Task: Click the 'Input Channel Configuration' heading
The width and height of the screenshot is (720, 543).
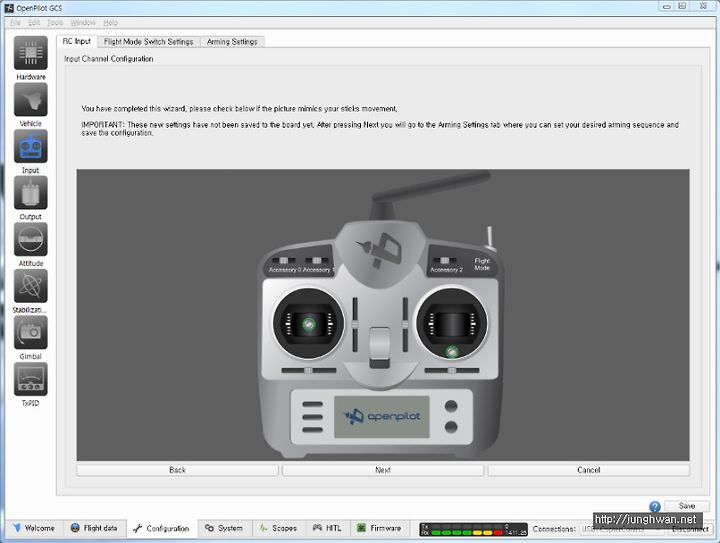Action: point(109,59)
